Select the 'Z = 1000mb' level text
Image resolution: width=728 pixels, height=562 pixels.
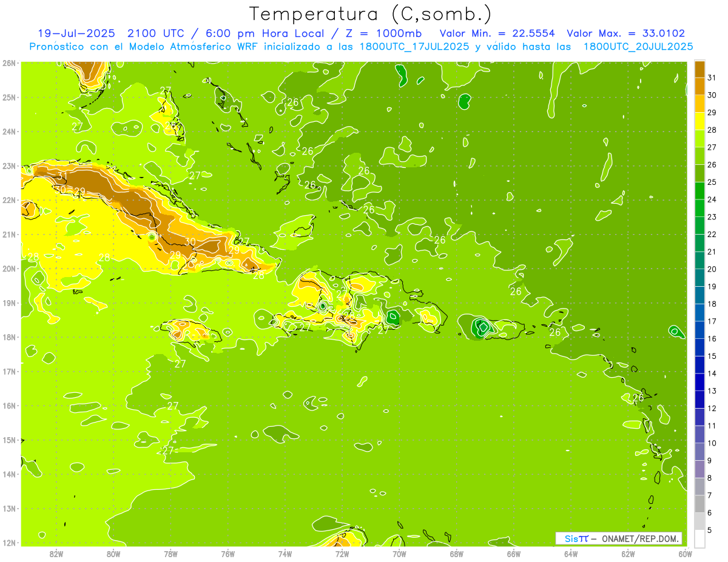point(383,33)
